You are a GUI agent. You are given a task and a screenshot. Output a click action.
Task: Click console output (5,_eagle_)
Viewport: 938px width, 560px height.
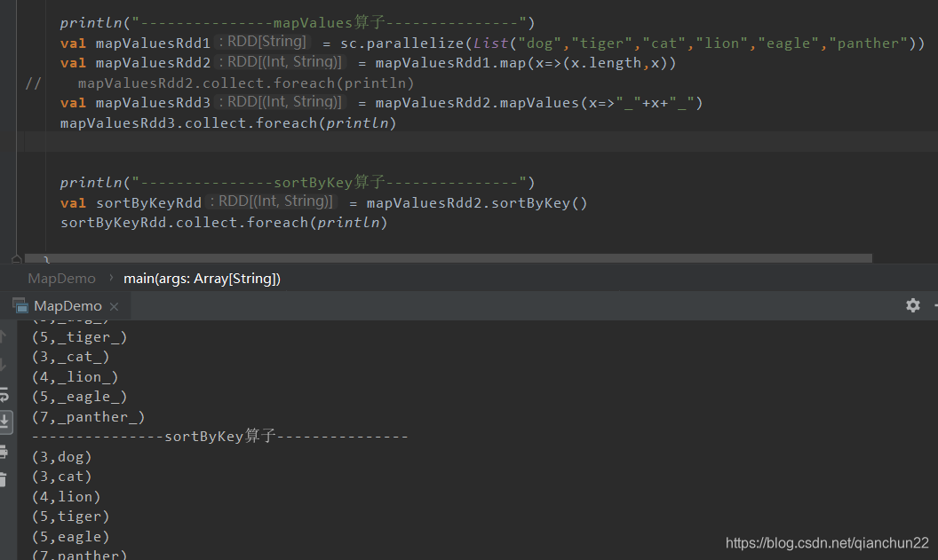pyautogui.click(x=80, y=397)
